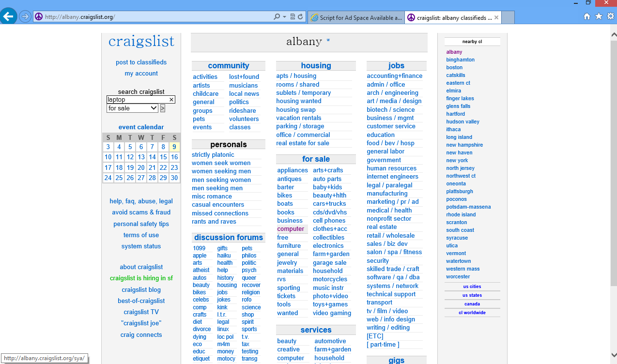Viewport: 617px width, 364px height.
Task: Open the browser Home icon
Action: pos(587,16)
